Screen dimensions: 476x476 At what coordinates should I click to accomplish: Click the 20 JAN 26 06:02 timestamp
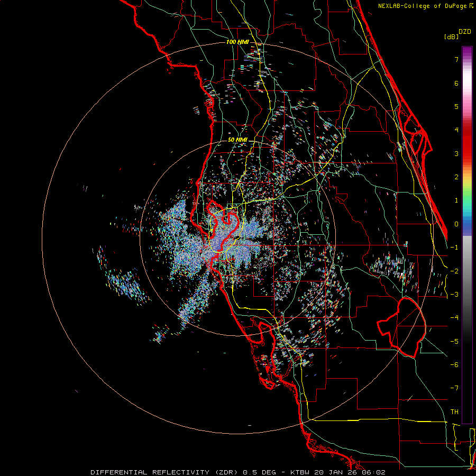pos(350,472)
